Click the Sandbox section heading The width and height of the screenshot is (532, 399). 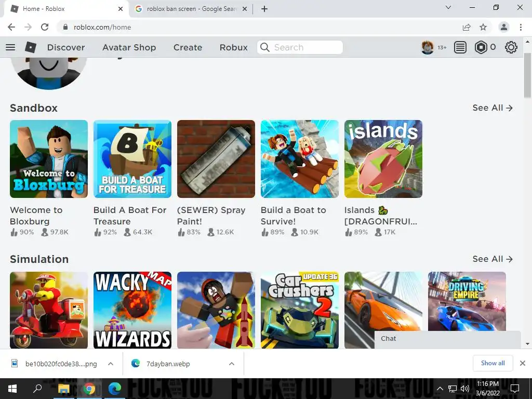click(34, 108)
